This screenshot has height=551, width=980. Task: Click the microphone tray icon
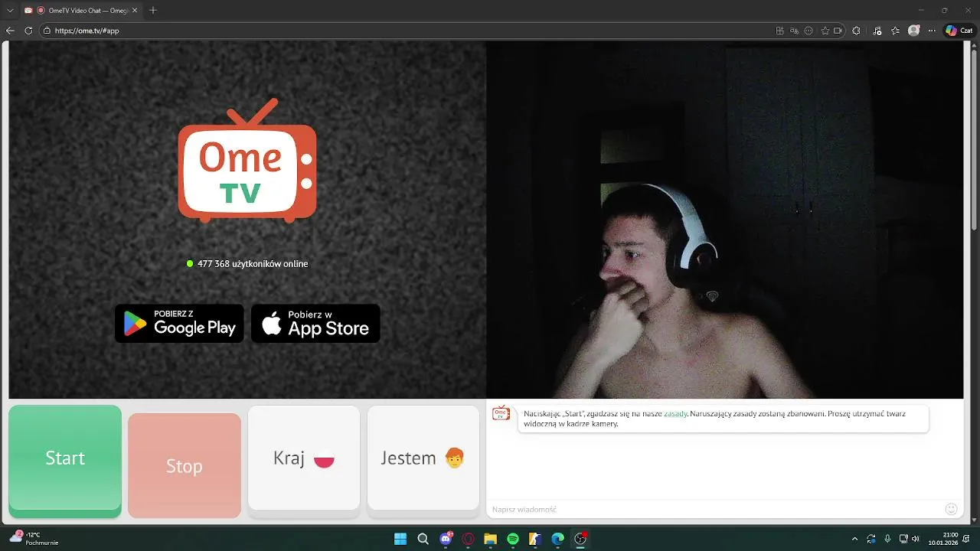point(887,539)
